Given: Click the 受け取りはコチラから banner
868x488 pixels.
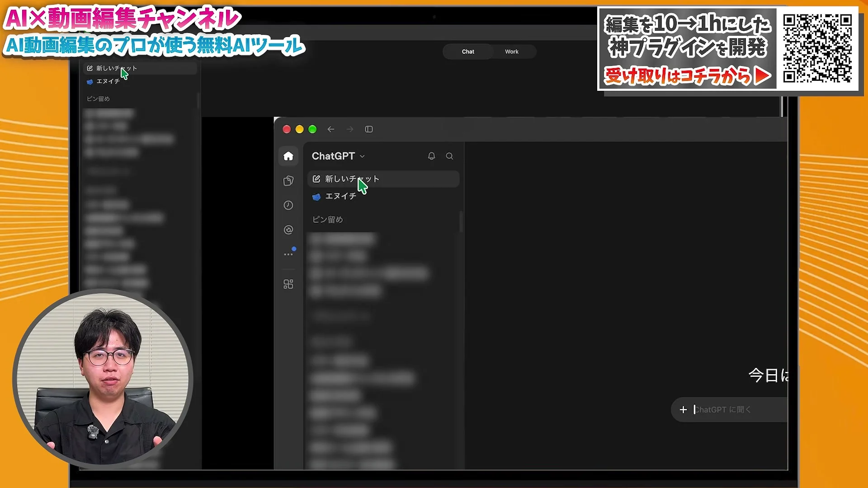Looking at the screenshot, I should tap(687, 75).
